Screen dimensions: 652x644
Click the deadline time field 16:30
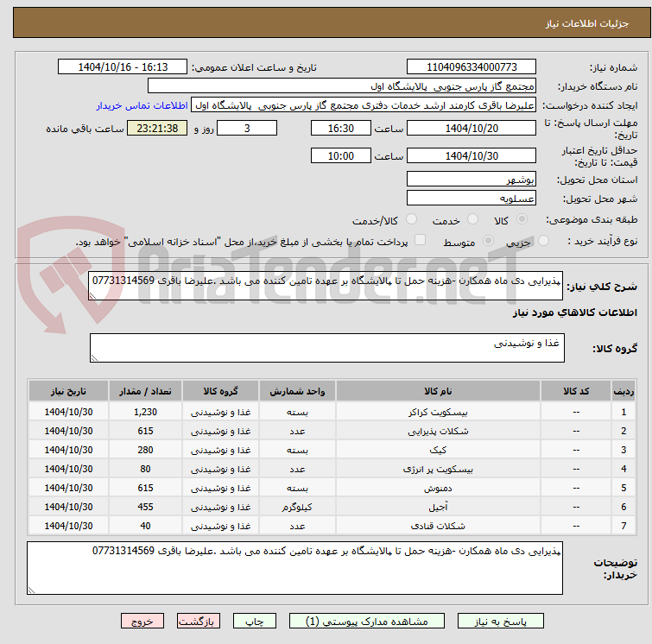(x=341, y=128)
